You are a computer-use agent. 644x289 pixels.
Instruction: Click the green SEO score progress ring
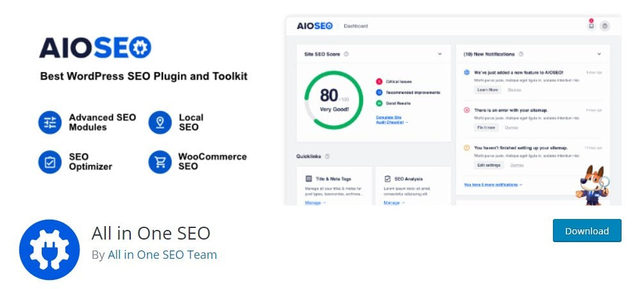334,100
